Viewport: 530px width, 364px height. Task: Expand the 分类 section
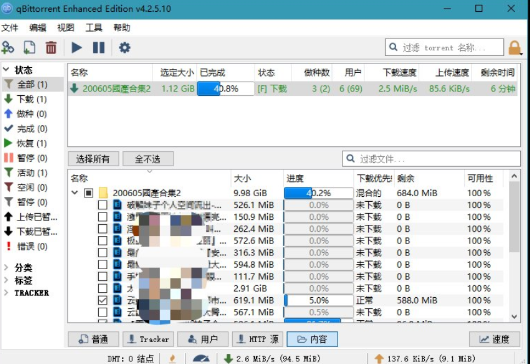pyautogui.click(x=6, y=267)
